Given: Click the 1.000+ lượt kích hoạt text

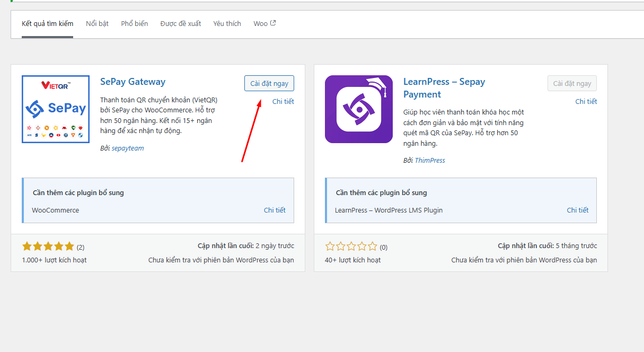Looking at the screenshot, I should click(54, 260).
